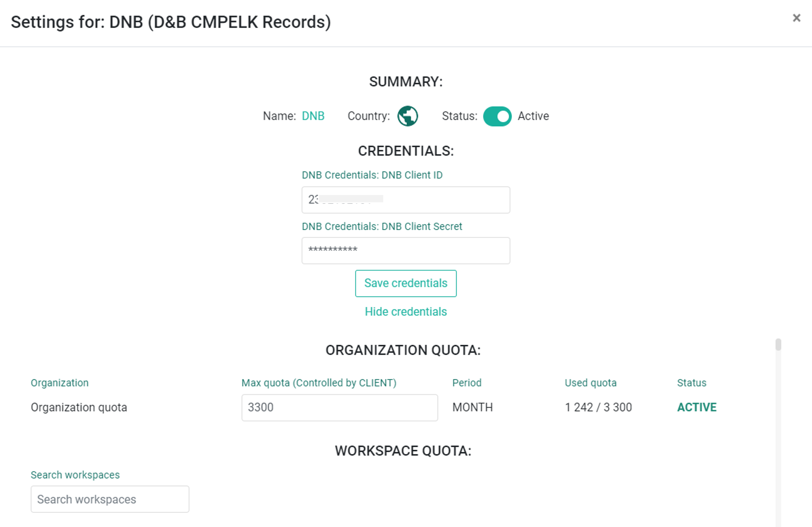
Task: Close the DNB settings dialog
Action: point(796,18)
